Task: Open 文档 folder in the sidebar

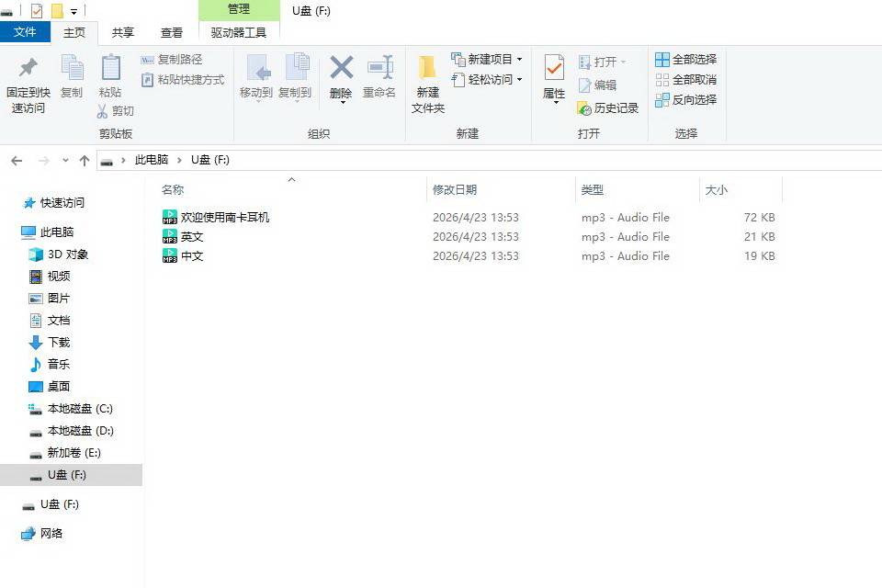Action: point(50,320)
